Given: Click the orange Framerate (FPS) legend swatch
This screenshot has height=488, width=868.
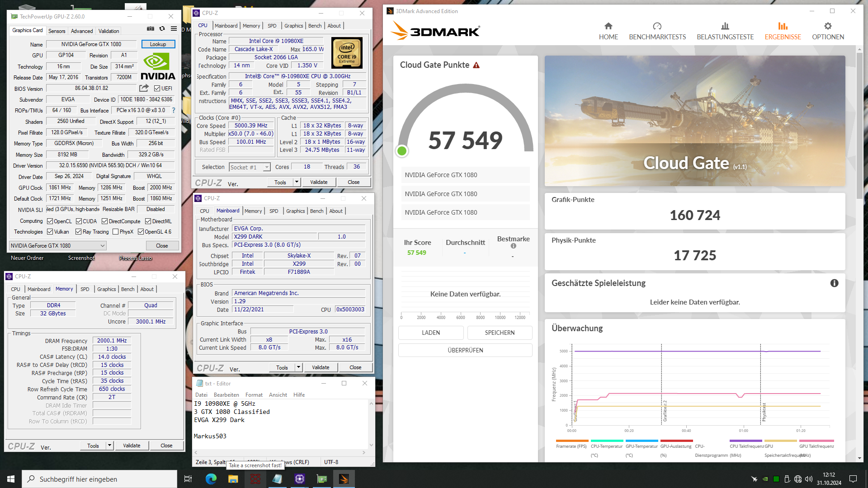Looking at the screenshot, I should (572, 441).
